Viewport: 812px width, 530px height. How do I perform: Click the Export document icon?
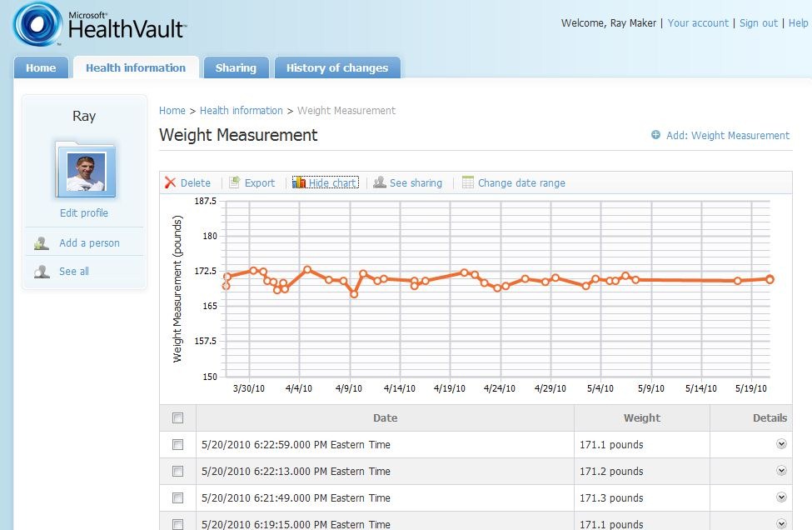235,182
